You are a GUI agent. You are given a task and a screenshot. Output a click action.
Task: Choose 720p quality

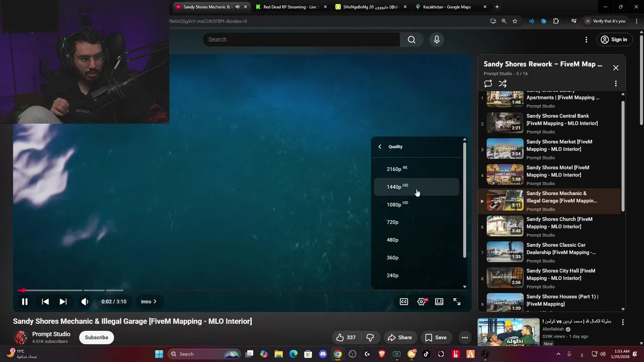pyautogui.click(x=417, y=222)
